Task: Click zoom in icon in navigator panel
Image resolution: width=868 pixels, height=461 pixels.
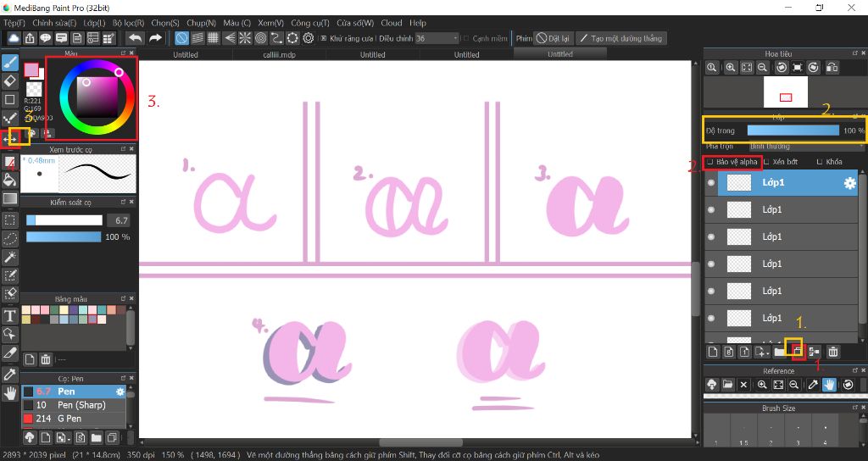Action: (731, 68)
